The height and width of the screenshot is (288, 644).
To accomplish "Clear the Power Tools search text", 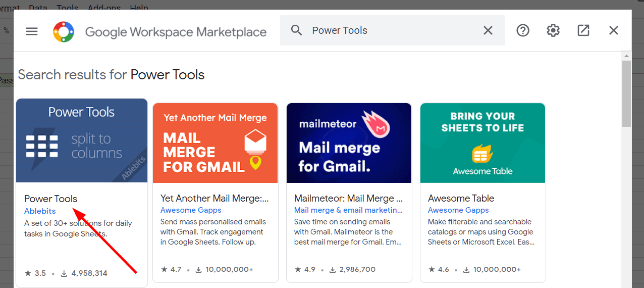I will tap(488, 30).
